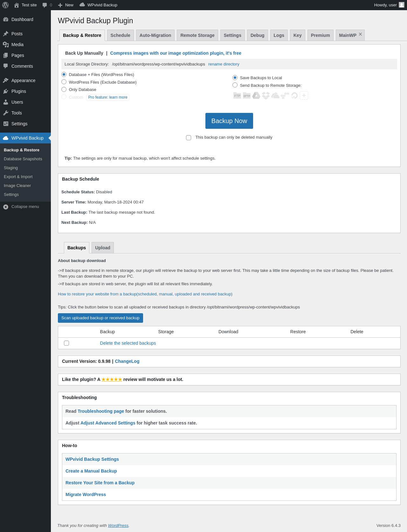
Task: Open the Upload tab
Action: [102, 248]
